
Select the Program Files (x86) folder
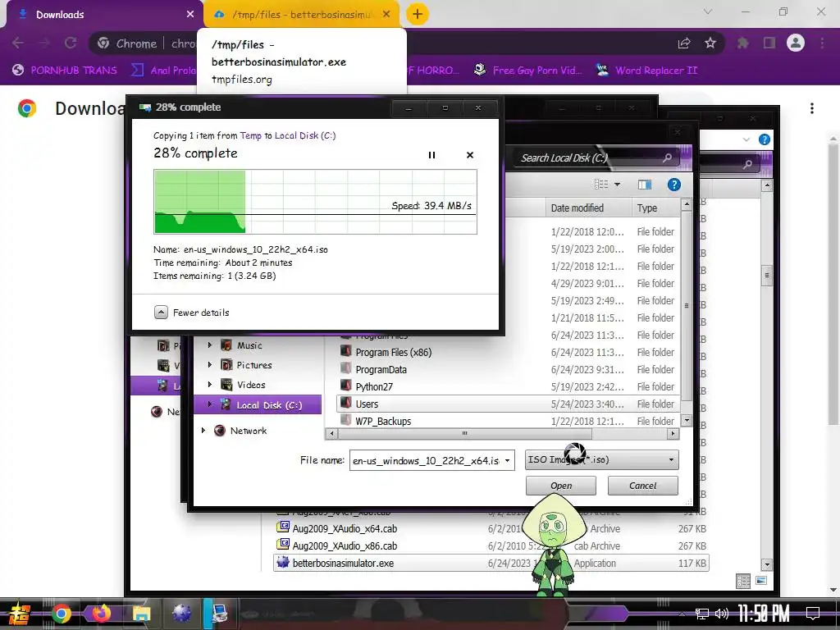pyautogui.click(x=393, y=352)
